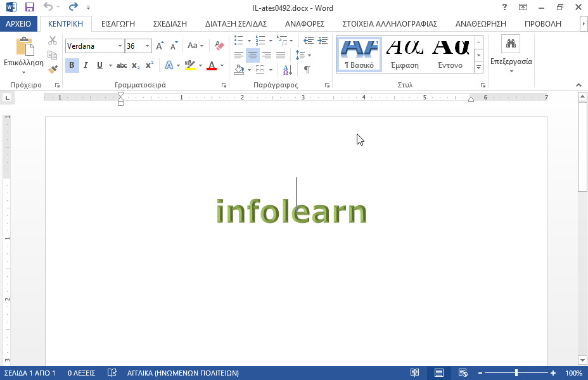Screen dimensions: 588x380
Task: Switch to ΣΧΕΔΙΑΣΗ tab
Action: [170, 23]
